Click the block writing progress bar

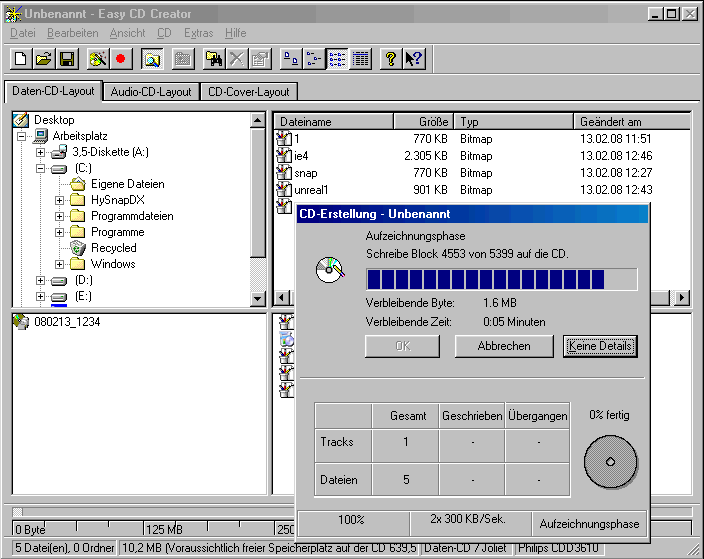pyautogui.click(x=501, y=279)
